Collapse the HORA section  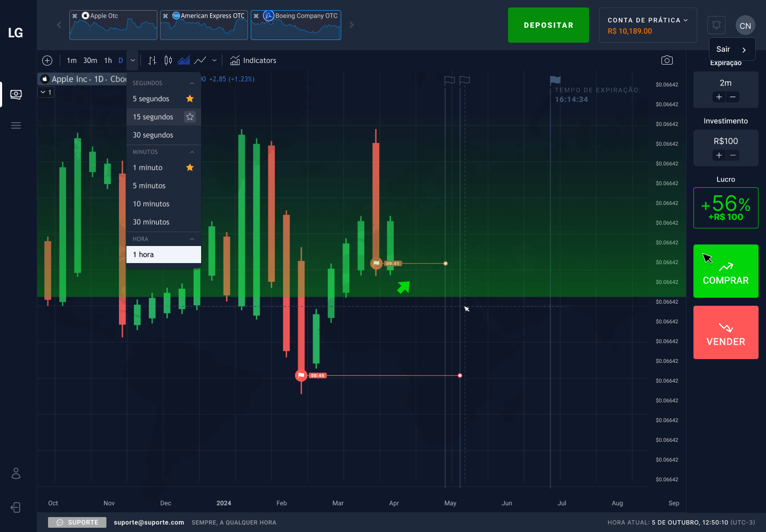[192, 239]
